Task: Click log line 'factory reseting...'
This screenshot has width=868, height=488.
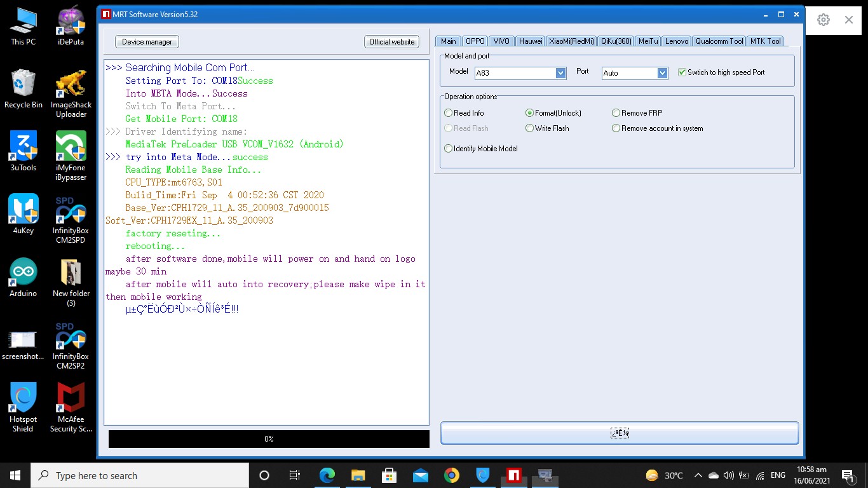Action: [173, 233]
